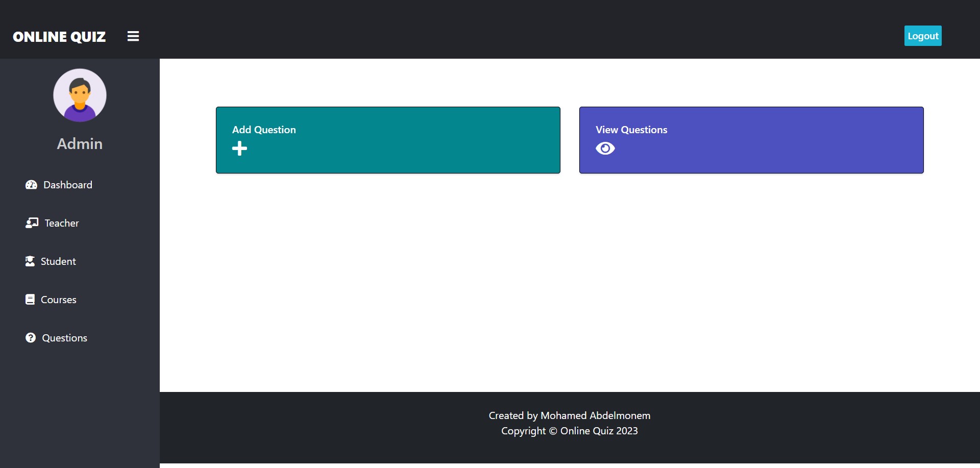Click the Student graduate icon
980x468 pixels.
coord(30,261)
